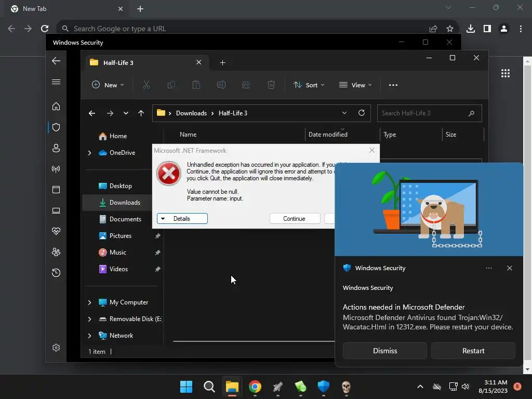Toggle Windows Security hamburger menu
Screen dimensions: 532x399
(x=56, y=82)
